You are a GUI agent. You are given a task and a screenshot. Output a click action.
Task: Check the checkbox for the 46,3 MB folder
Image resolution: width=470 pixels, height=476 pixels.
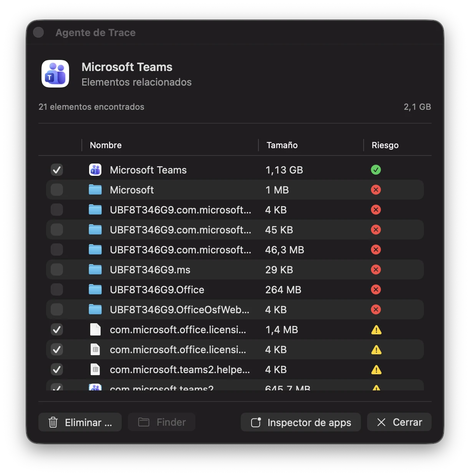[x=57, y=250]
